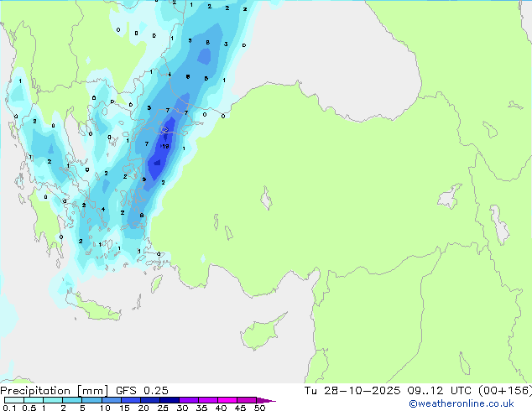
Task: Select the legend swatch between 1 and 2
Action: pyautogui.click(x=53, y=400)
